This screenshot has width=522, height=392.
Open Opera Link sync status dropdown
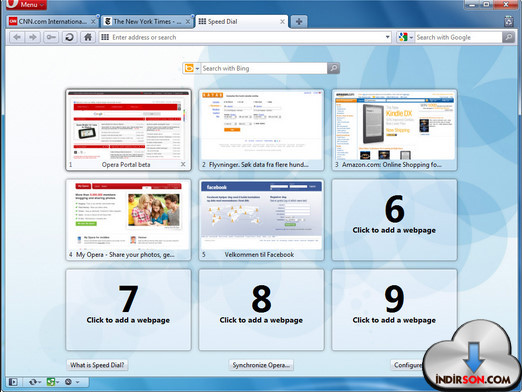coord(34,382)
